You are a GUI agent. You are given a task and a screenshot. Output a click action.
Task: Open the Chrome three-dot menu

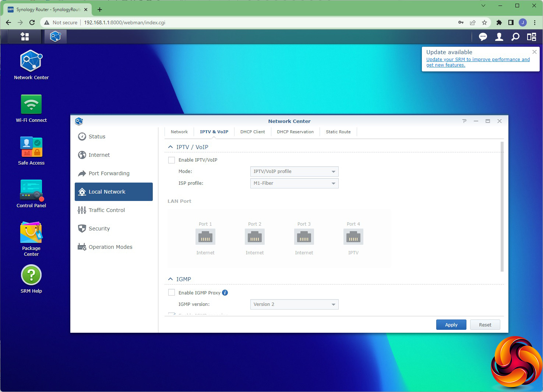[535, 22]
